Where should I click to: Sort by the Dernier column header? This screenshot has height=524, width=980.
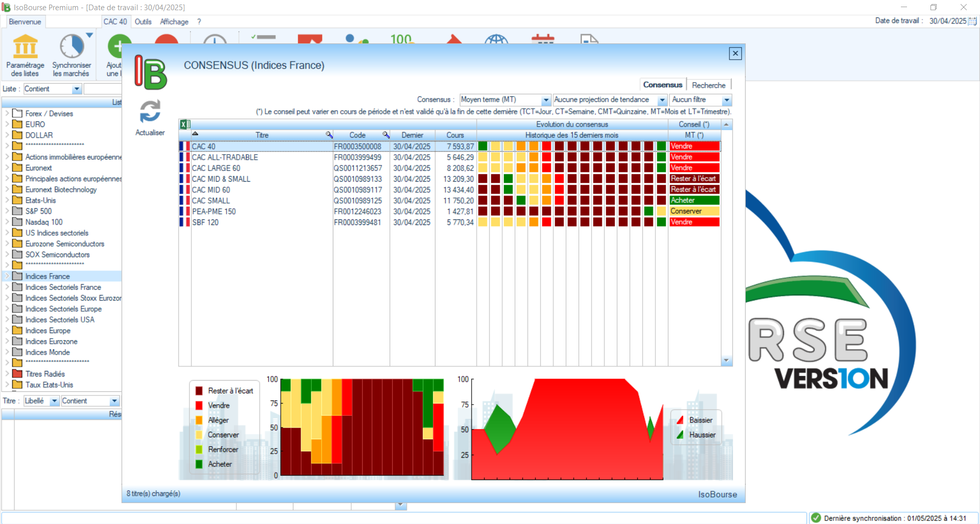pyautogui.click(x=412, y=135)
